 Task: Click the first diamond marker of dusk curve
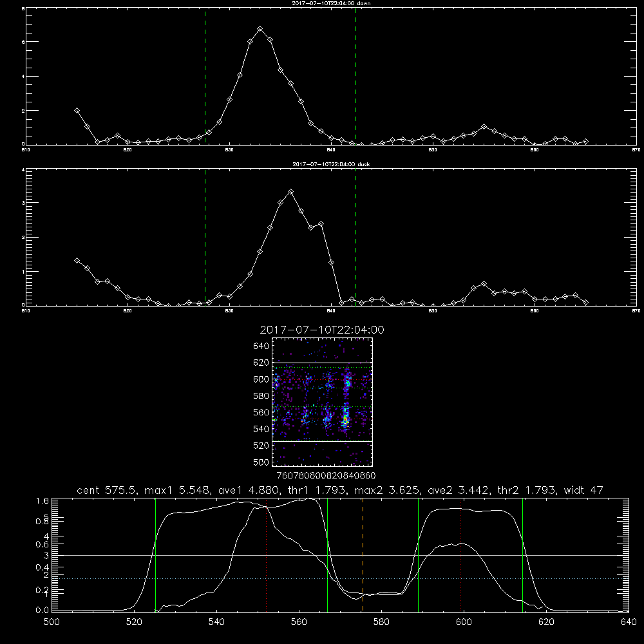[x=77, y=260]
